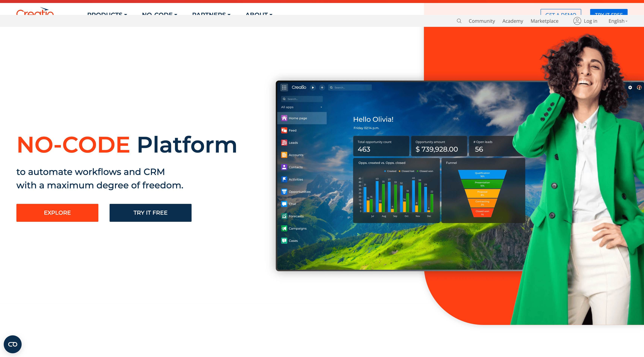Toggle the Created legend item in chart
This screenshot has height=357, width=644.
click(x=390, y=171)
